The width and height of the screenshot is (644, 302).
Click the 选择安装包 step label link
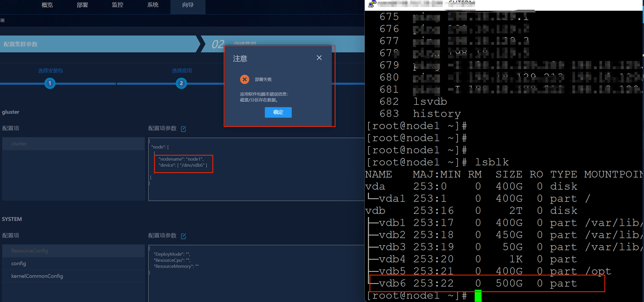(x=50, y=71)
